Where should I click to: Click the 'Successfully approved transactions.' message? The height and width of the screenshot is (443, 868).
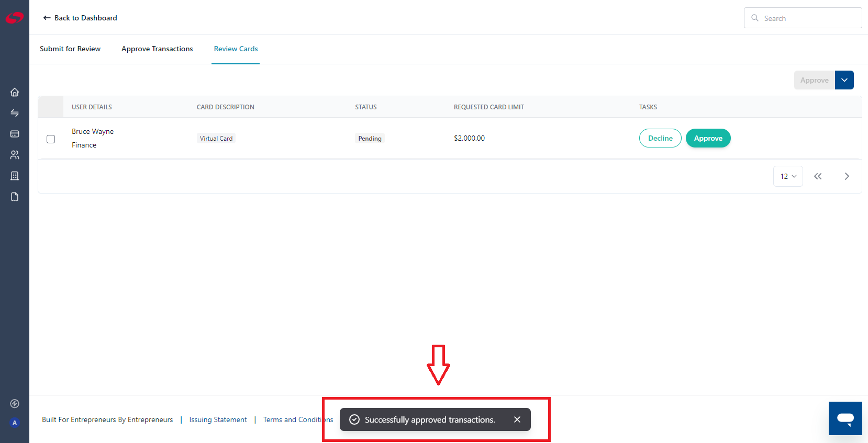coord(430,419)
